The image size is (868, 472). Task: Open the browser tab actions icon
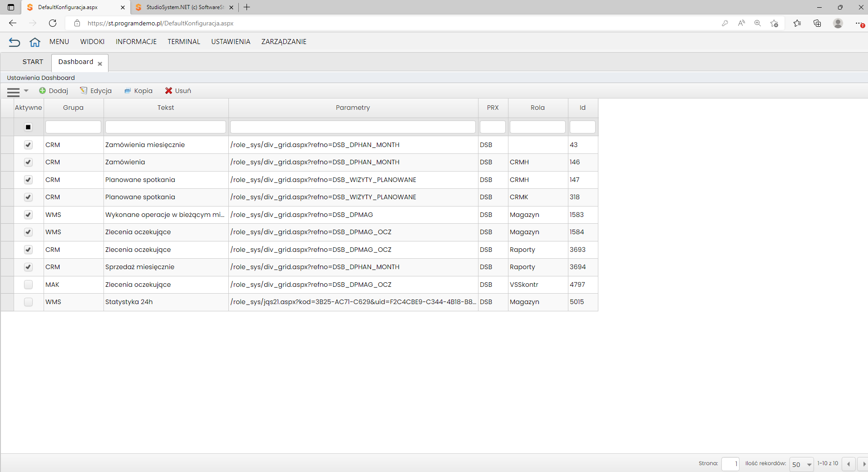point(11,7)
